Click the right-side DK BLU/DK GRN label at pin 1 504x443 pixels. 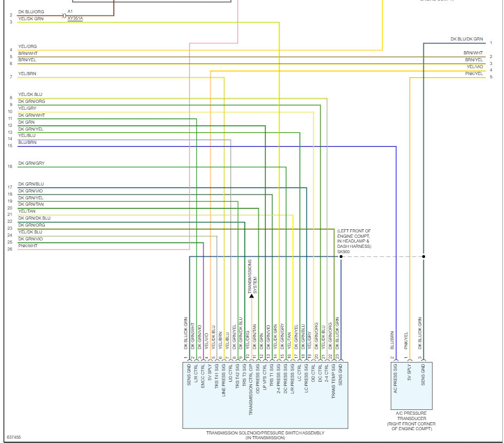click(x=466, y=39)
